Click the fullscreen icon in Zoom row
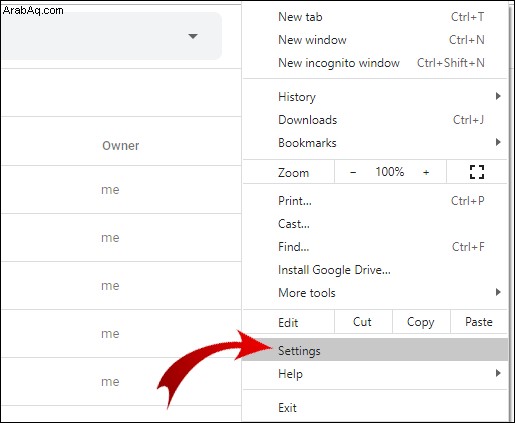The height and width of the screenshot is (423, 515). click(477, 172)
